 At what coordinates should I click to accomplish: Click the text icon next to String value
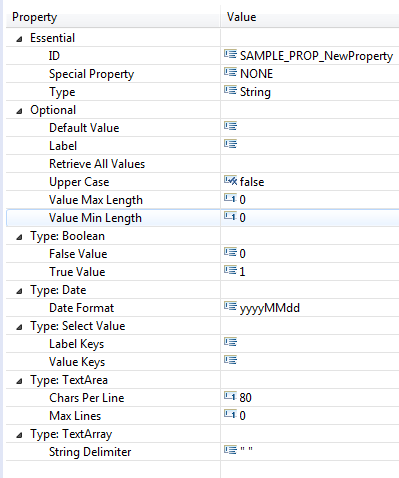click(x=230, y=90)
